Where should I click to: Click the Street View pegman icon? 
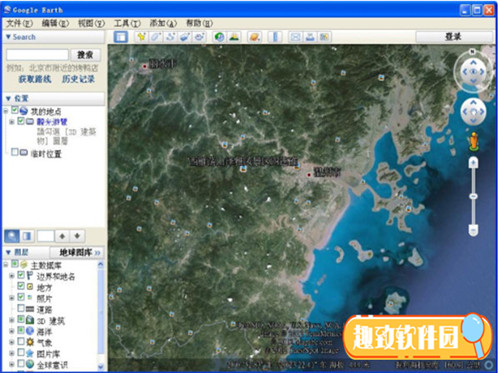pyautogui.click(x=473, y=141)
